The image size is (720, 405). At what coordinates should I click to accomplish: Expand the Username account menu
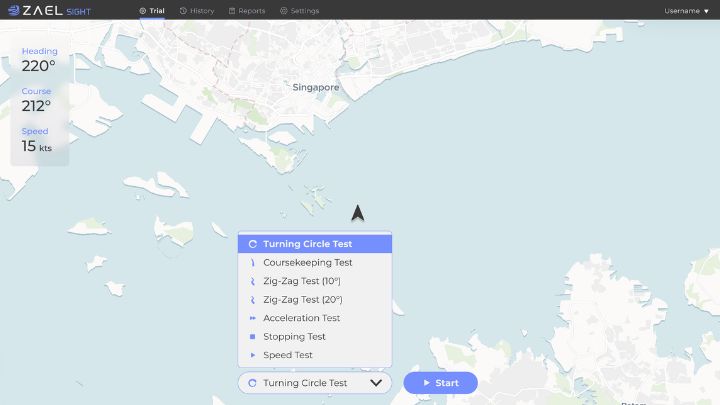click(686, 10)
